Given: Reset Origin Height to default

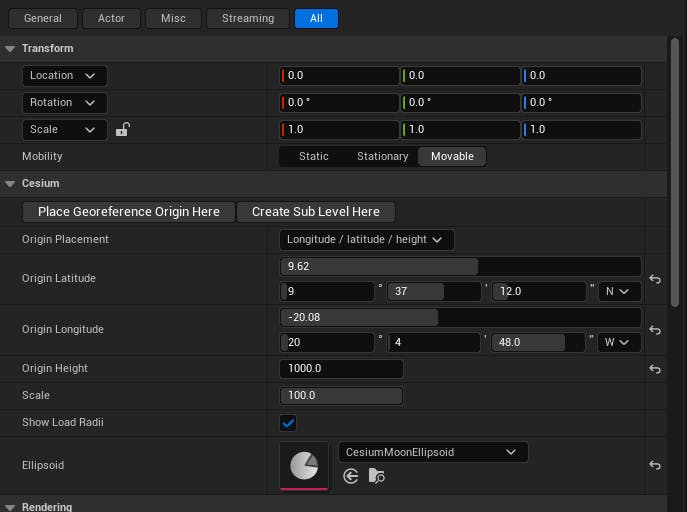Looking at the screenshot, I should click(655, 369).
